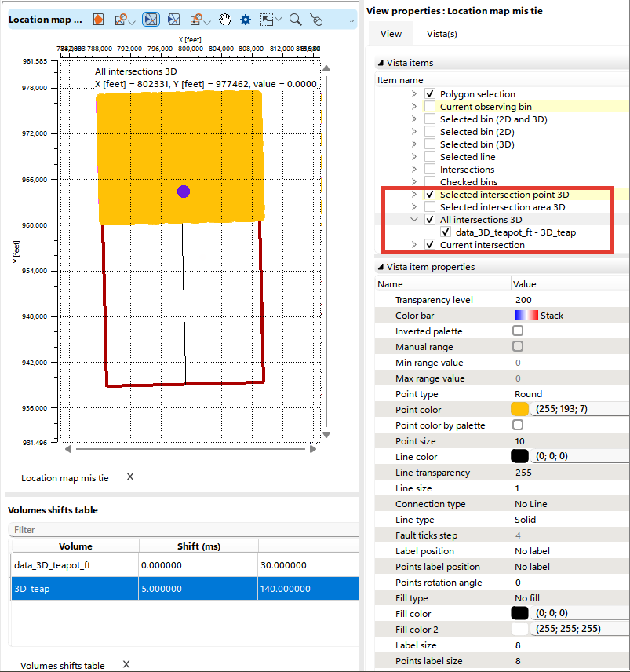Image resolution: width=630 pixels, height=672 pixels.
Task: Switch to the Vista(s) tab
Action: [442, 34]
